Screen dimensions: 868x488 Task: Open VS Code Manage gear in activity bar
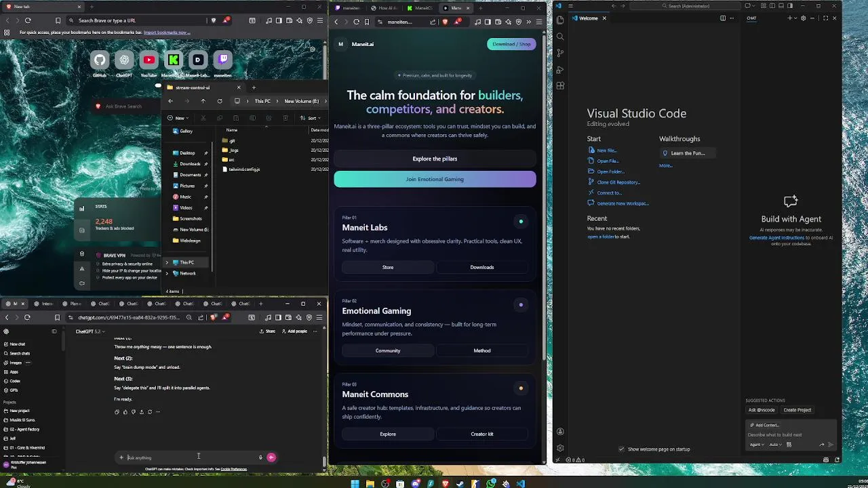(560, 448)
